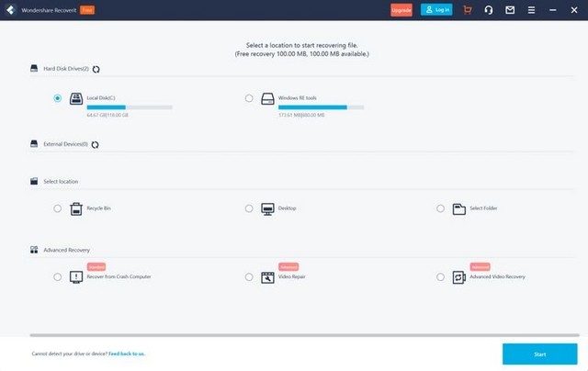Click the envelope mail icon
Image resolution: width=588 pixels, height=371 pixels.
click(510, 10)
